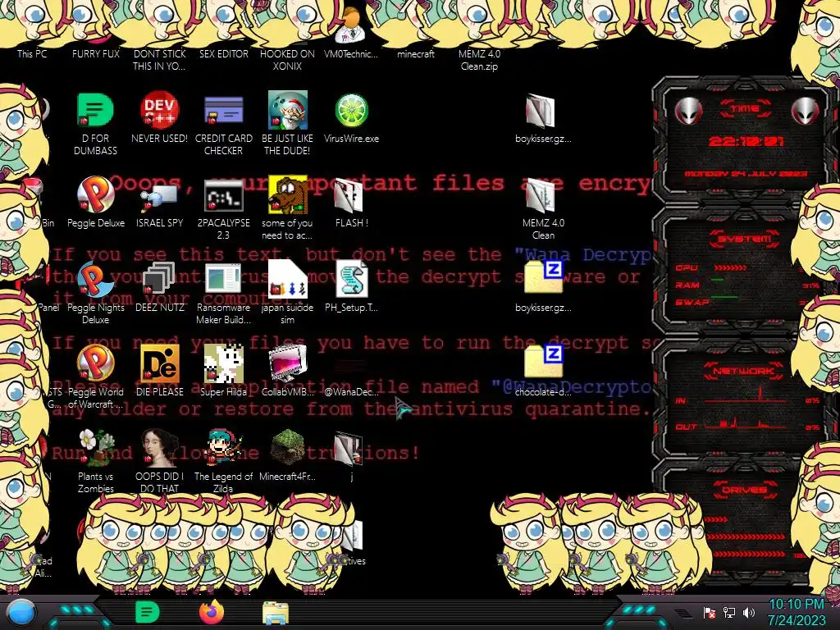Click the RAM usage bar
The width and height of the screenshot is (840, 630).
(718, 281)
